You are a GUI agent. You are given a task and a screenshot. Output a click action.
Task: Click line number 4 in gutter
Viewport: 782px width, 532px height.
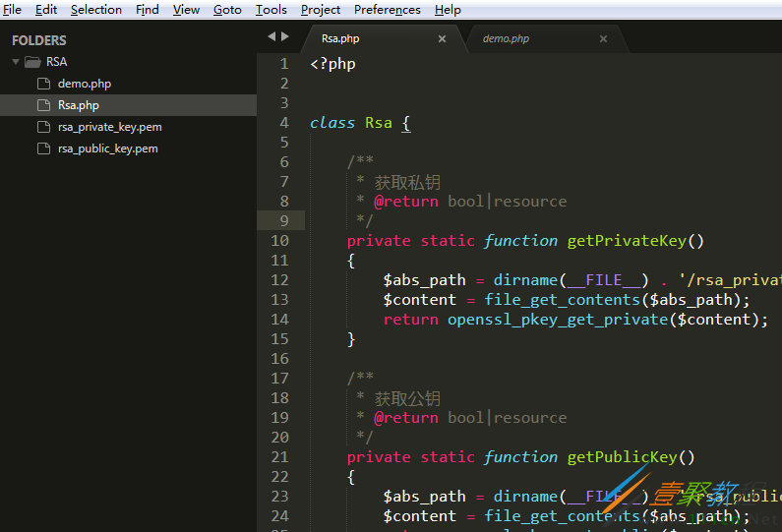click(x=284, y=123)
